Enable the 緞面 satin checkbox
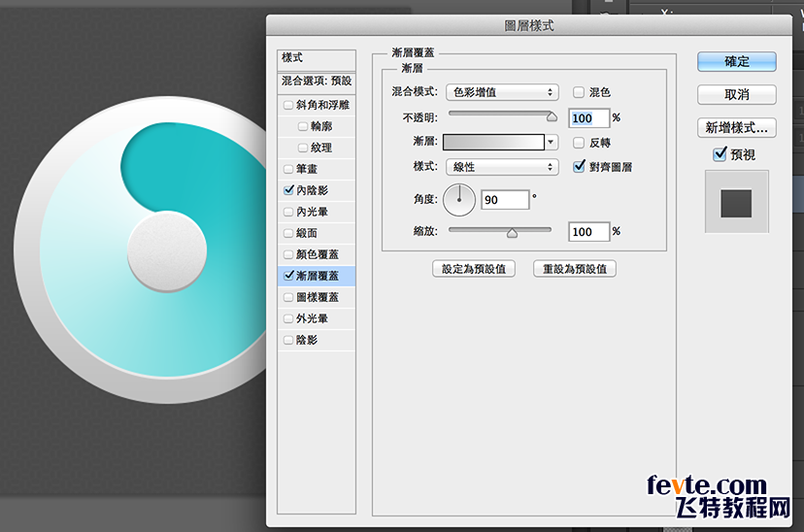 pyautogui.click(x=288, y=233)
